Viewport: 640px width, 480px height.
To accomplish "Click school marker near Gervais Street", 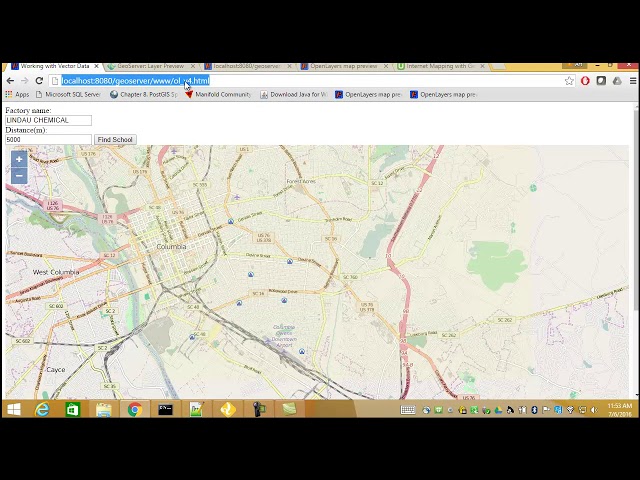I will [x=231, y=221].
